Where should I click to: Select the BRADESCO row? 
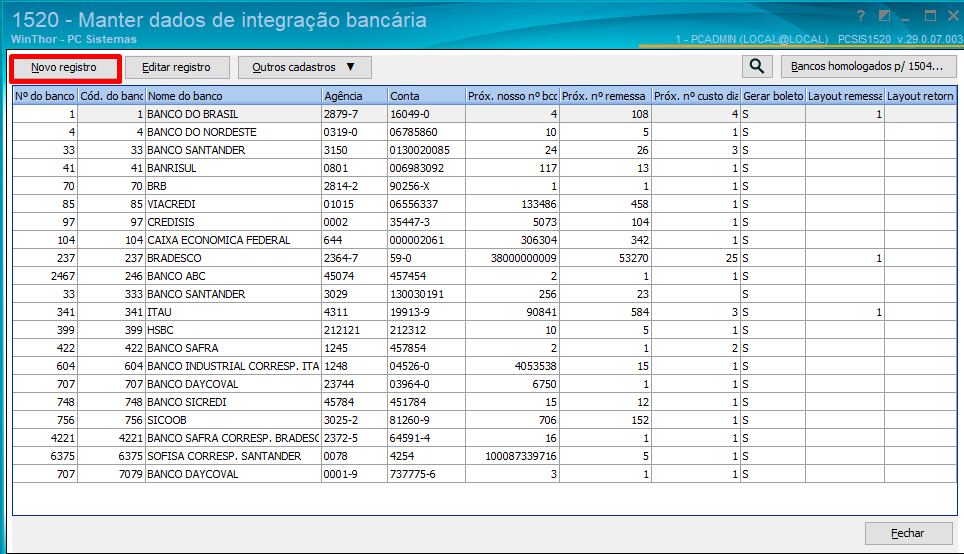(x=484, y=258)
